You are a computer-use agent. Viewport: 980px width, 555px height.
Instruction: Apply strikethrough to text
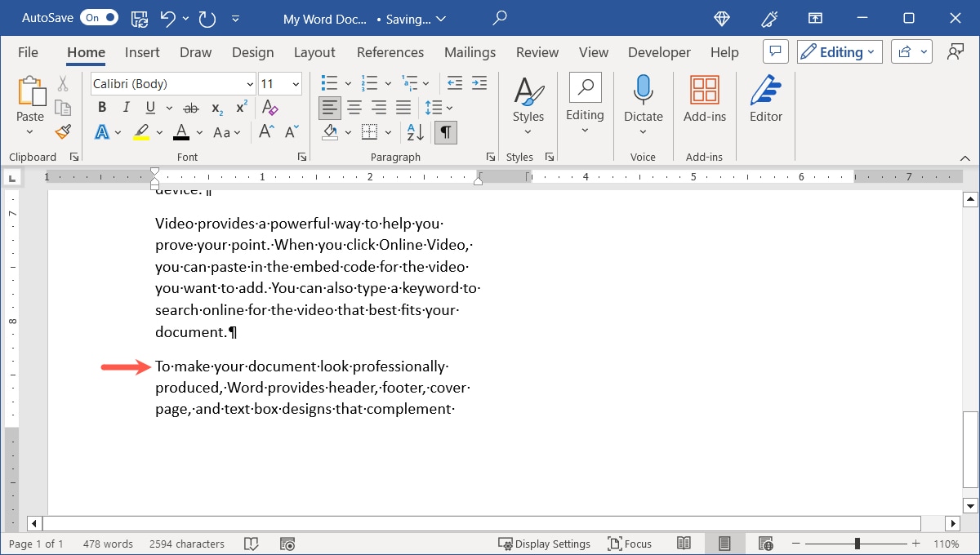190,107
